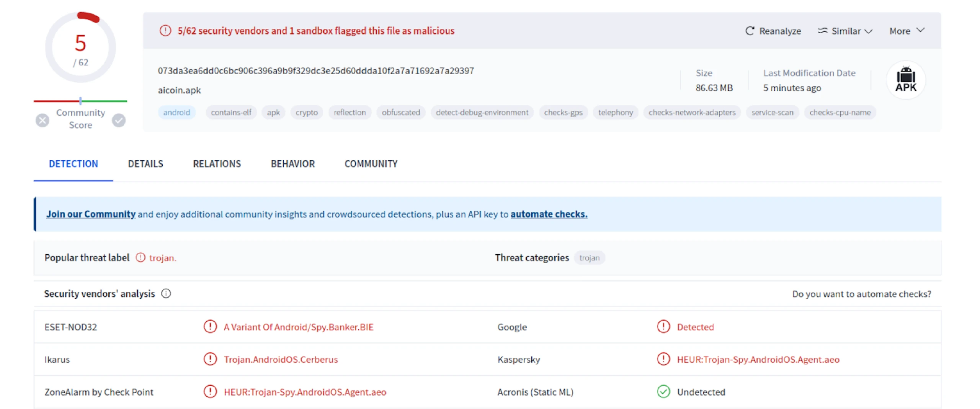Click the 'trojan.' popular threat label

point(163,258)
